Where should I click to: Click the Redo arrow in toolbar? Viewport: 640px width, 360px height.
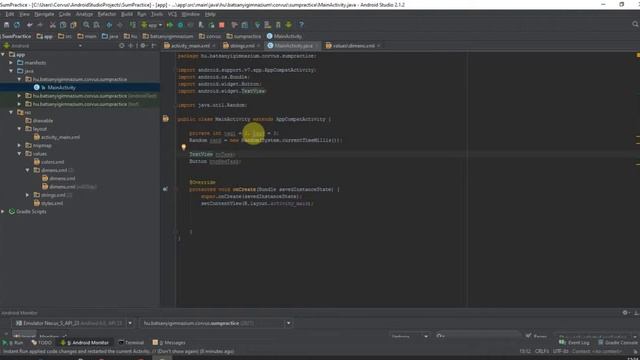(40, 25)
